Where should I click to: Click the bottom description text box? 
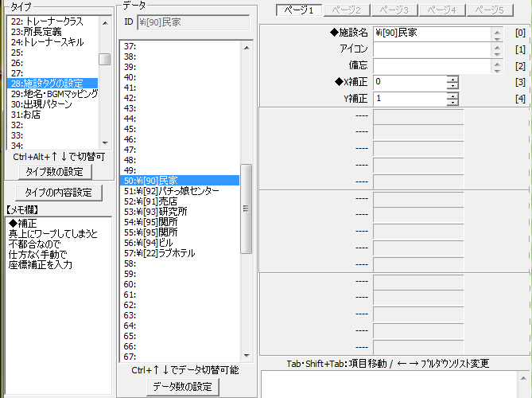pos(390,384)
